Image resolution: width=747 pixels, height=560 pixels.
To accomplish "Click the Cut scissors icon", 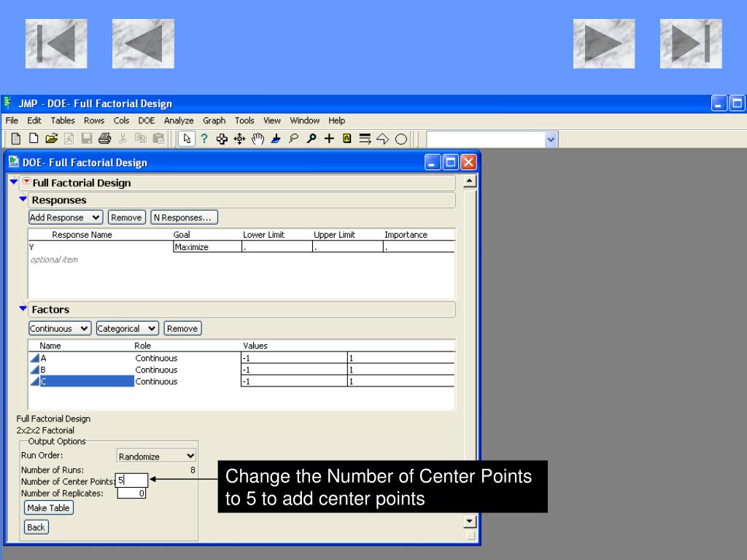I will (123, 139).
